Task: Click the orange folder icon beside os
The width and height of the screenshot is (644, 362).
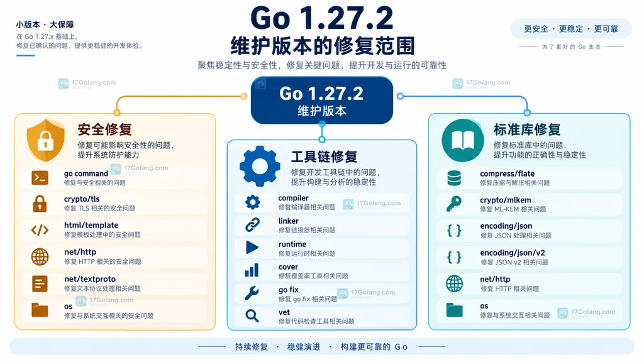Action: click(40, 310)
